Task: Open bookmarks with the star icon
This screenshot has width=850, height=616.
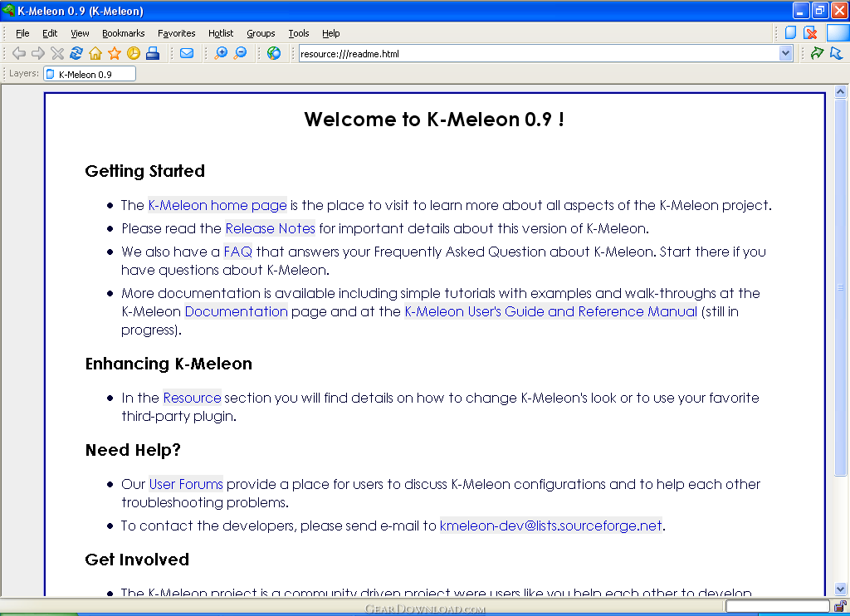Action: pyautogui.click(x=115, y=53)
